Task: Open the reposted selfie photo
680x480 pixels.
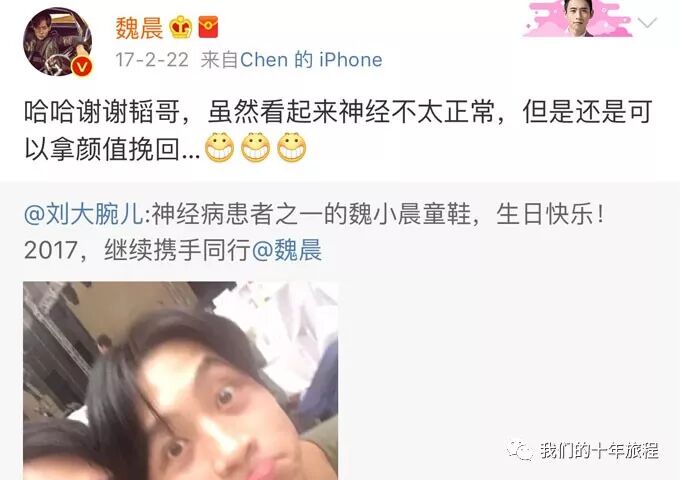Action: pyautogui.click(x=180, y=381)
